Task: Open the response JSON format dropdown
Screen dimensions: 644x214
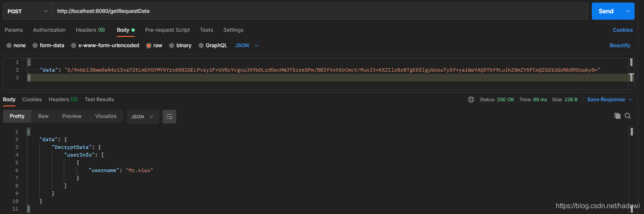Action: coord(142,117)
